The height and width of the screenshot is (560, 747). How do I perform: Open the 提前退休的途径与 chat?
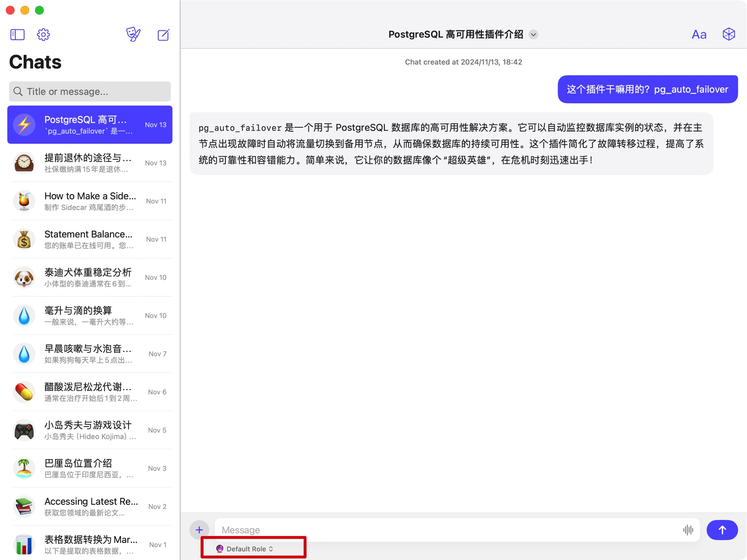coord(90,163)
